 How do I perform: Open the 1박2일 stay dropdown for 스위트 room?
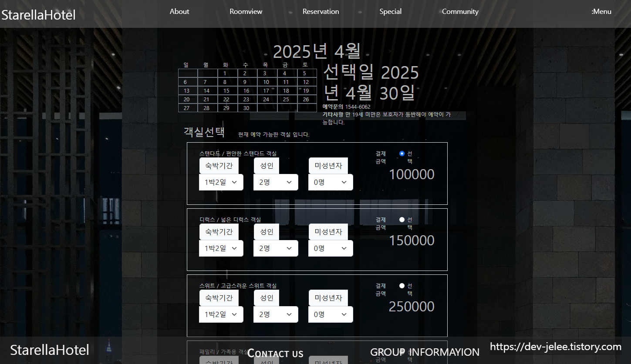(x=221, y=314)
